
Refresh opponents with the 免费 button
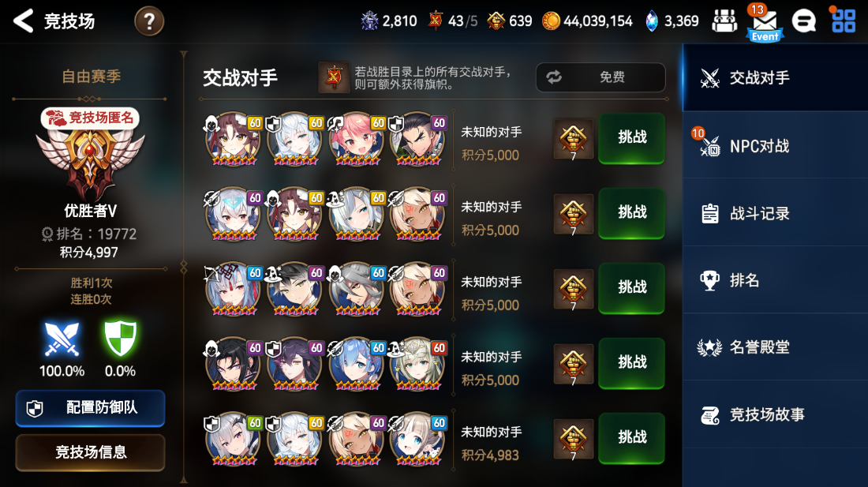tap(600, 77)
